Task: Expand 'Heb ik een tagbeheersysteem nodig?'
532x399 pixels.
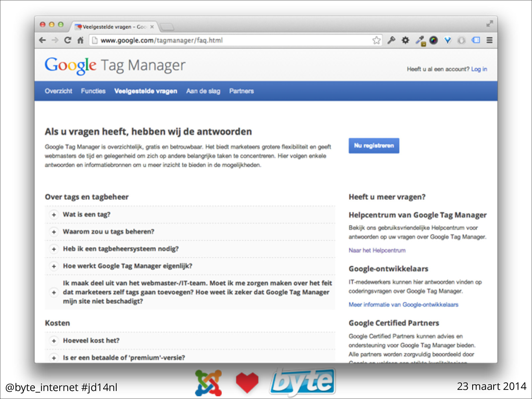Action: coord(190,249)
